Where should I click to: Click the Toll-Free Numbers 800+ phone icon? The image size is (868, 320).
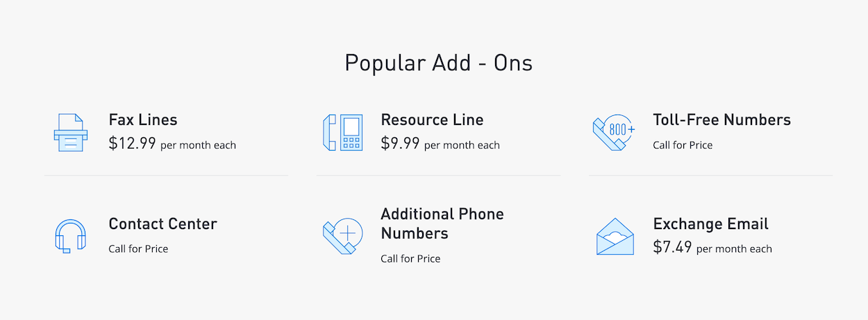click(614, 133)
